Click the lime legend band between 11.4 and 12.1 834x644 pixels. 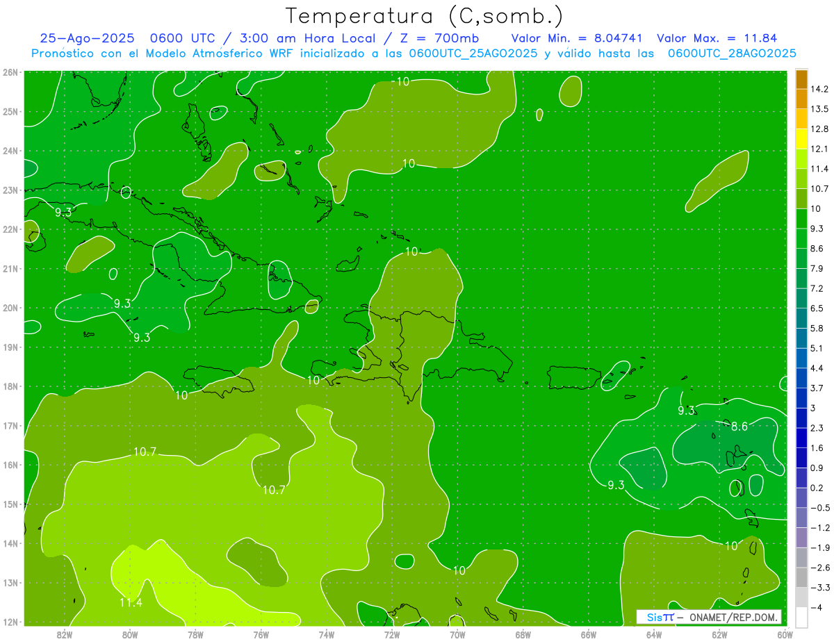[801, 159]
